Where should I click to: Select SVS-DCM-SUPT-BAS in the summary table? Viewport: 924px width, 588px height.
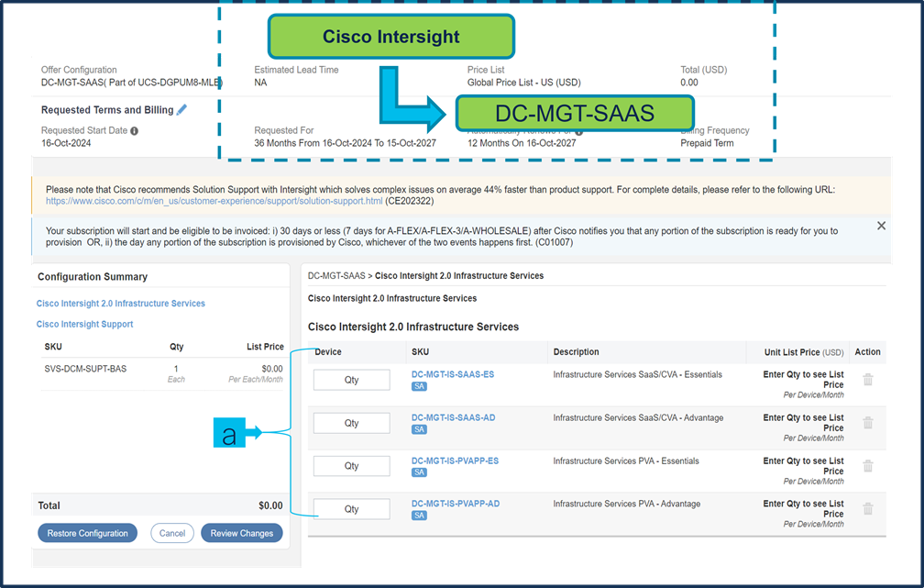(85, 369)
